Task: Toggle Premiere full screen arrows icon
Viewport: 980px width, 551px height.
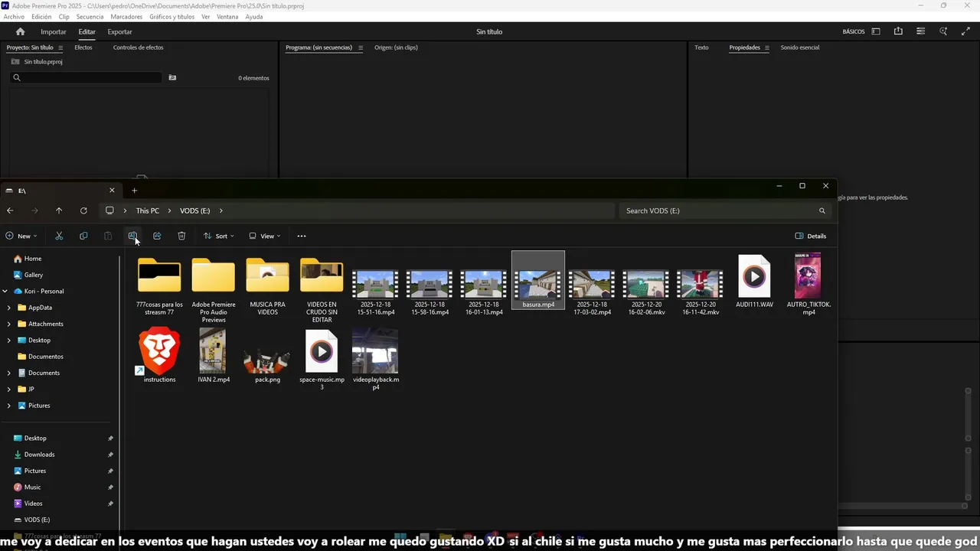Action: click(965, 31)
